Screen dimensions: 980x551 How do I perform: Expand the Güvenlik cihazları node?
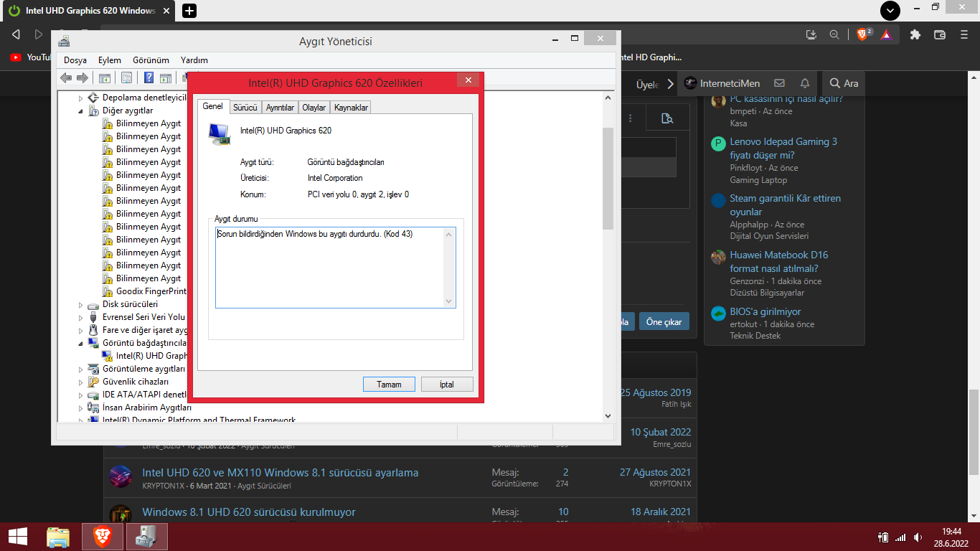(x=80, y=382)
